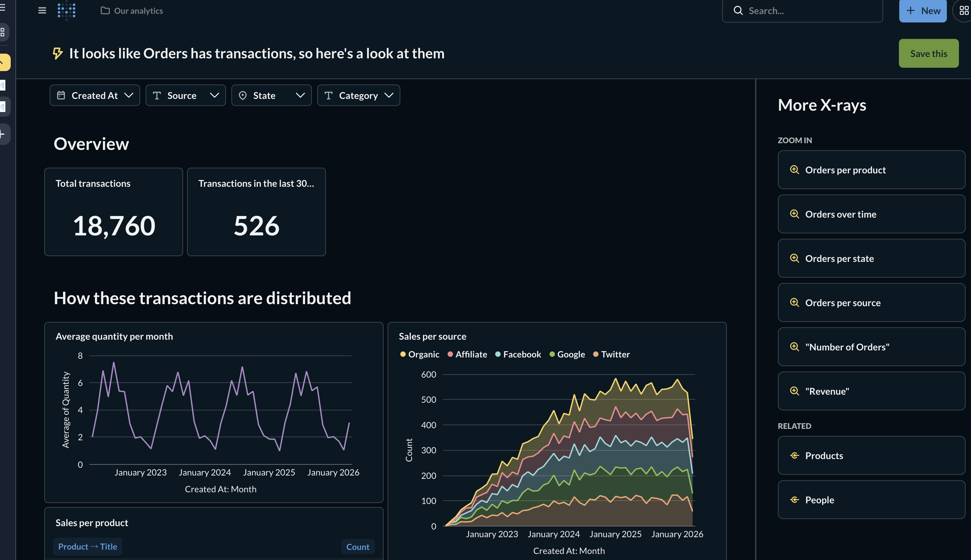The height and width of the screenshot is (560, 971).
Task: Open the Our analytics collection
Action: click(132, 11)
